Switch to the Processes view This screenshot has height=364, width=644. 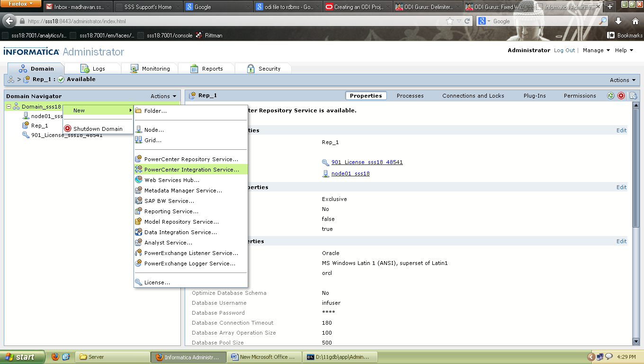410,96
